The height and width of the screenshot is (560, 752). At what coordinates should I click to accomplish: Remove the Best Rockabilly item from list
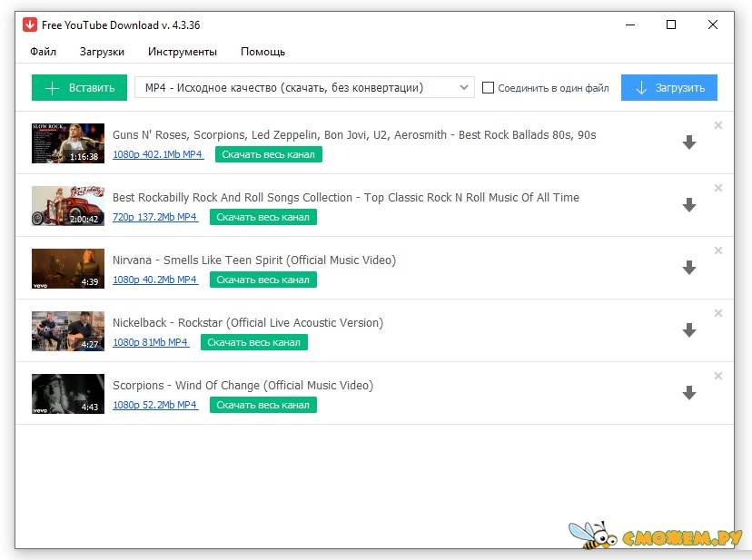pos(718,188)
